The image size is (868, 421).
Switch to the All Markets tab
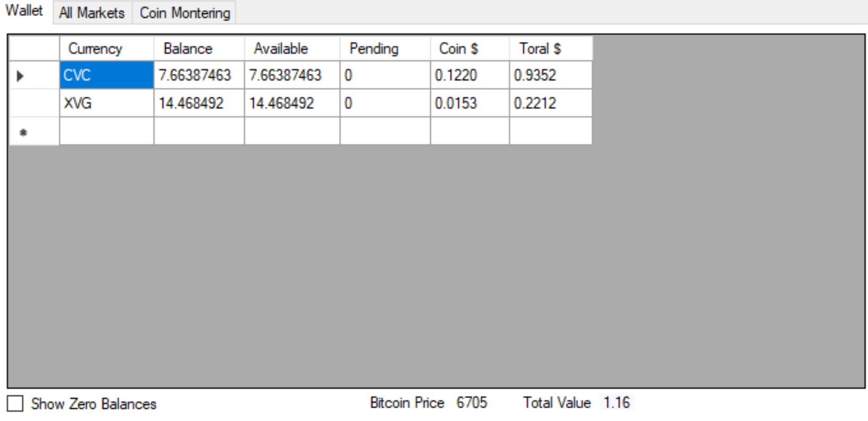(92, 13)
